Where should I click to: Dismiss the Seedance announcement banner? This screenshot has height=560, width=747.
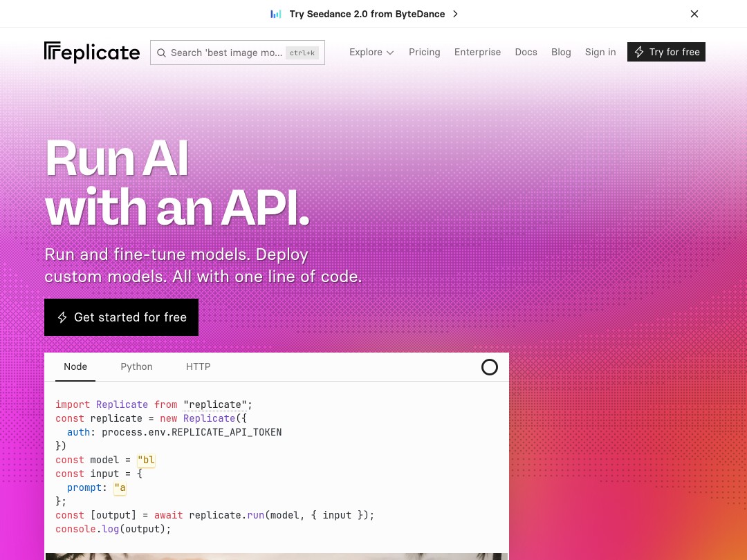tap(694, 14)
